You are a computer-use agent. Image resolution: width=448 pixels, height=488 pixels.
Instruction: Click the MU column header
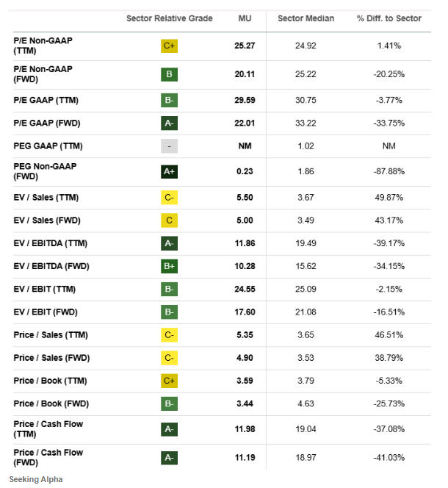point(245,18)
